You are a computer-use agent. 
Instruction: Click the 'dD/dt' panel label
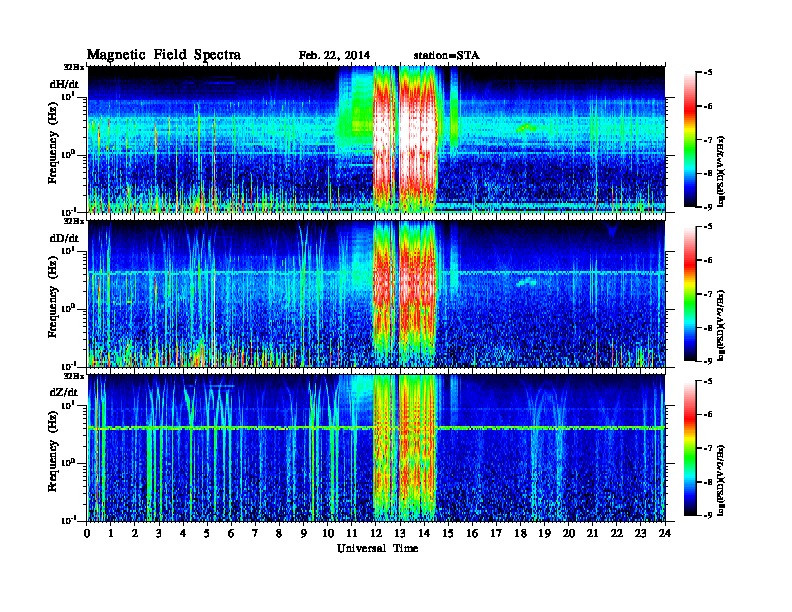click(x=64, y=238)
